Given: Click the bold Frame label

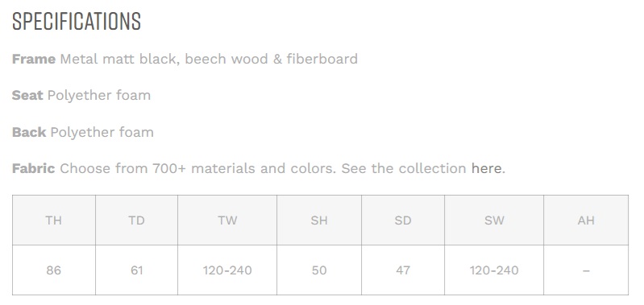Looking at the screenshot, I should pos(34,59).
